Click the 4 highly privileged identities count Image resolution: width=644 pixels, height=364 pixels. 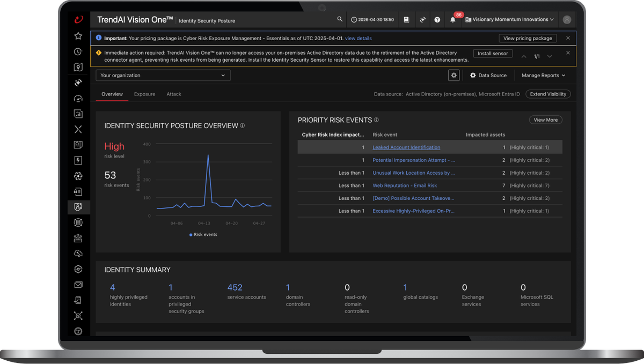113,287
